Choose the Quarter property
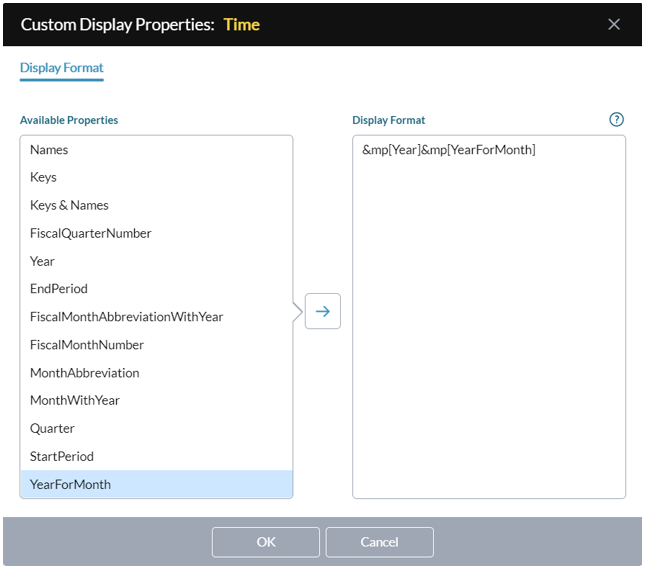 [156, 428]
